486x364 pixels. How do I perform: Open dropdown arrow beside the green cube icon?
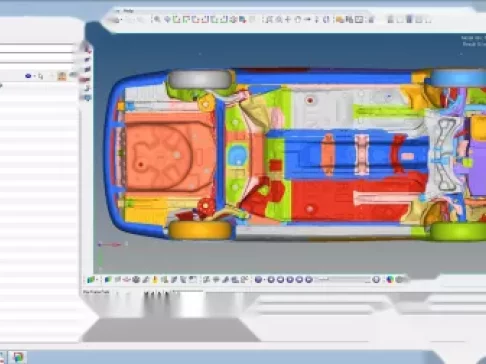pos(97,280)
